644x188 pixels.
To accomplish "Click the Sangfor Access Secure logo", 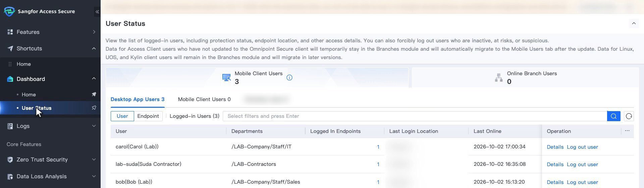I will pyautogui.click(x=9, y=11).
